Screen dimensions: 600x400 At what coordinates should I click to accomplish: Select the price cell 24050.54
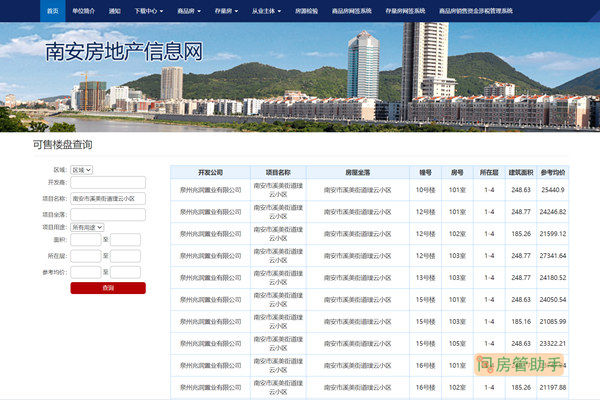click(x=553, y=300)
